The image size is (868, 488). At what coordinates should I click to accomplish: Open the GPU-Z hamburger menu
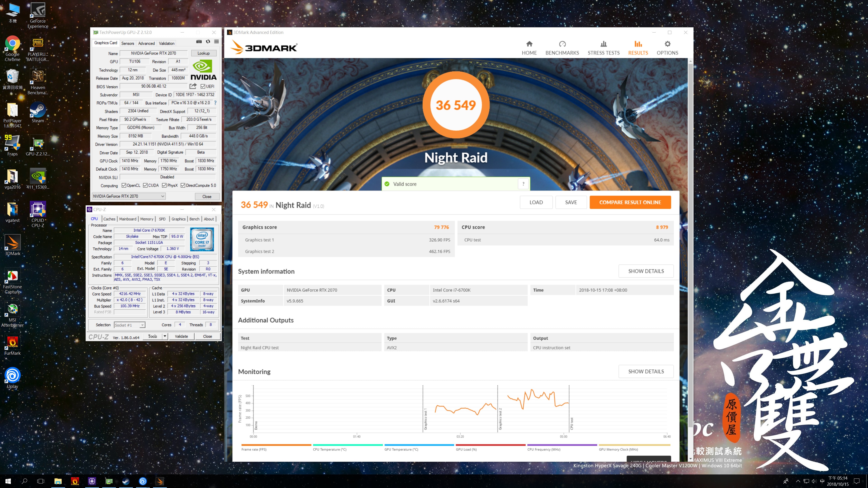pyautogui.click(x=216, y=41)
